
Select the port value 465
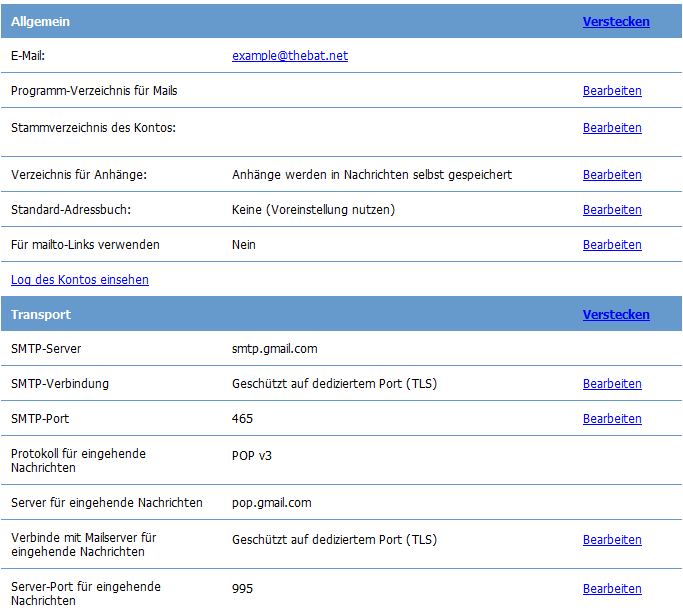tap(242, 418)
